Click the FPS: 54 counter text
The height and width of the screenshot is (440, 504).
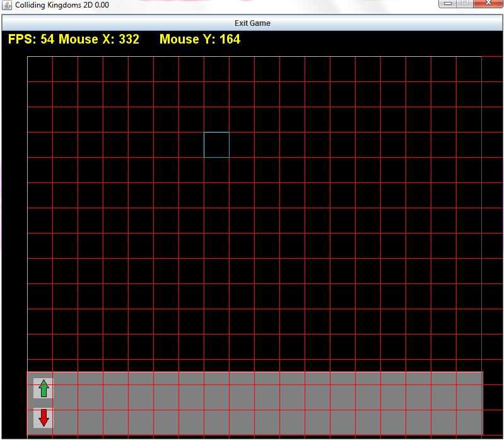(x=31, y=39)
